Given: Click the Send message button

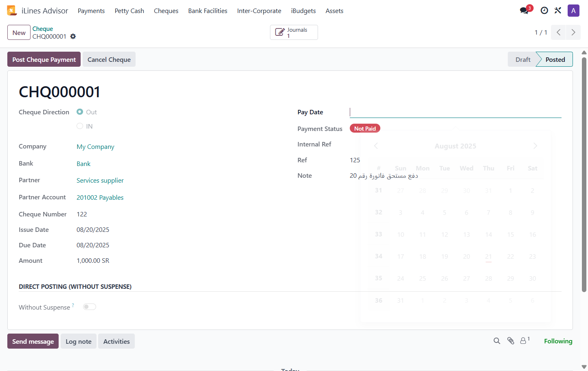Looking at the screenshot, I should pyautogui.click(x=33, y=341).
